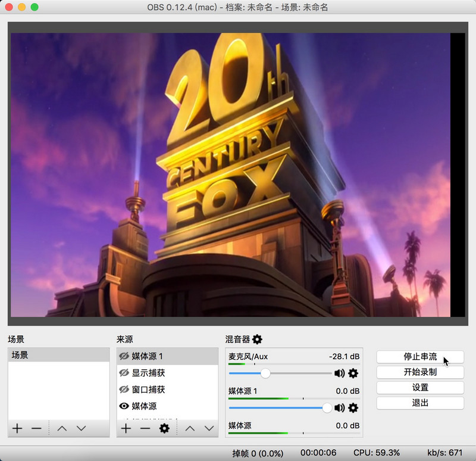Click the -28.1 dB level value
Screen dimensions: 476x461
pos(345,356)
